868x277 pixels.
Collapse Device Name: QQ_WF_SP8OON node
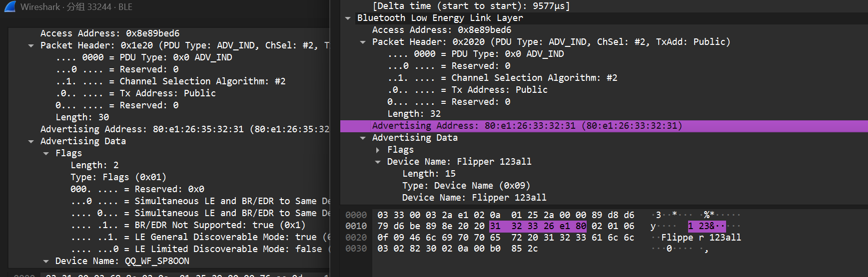click(x=46, y=261)
